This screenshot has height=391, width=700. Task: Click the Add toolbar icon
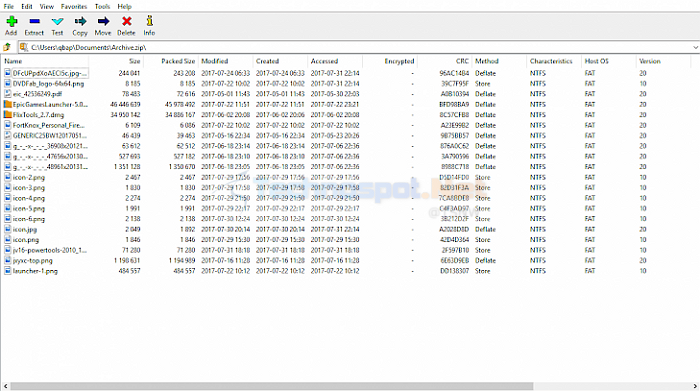click(x=12, y=21)
